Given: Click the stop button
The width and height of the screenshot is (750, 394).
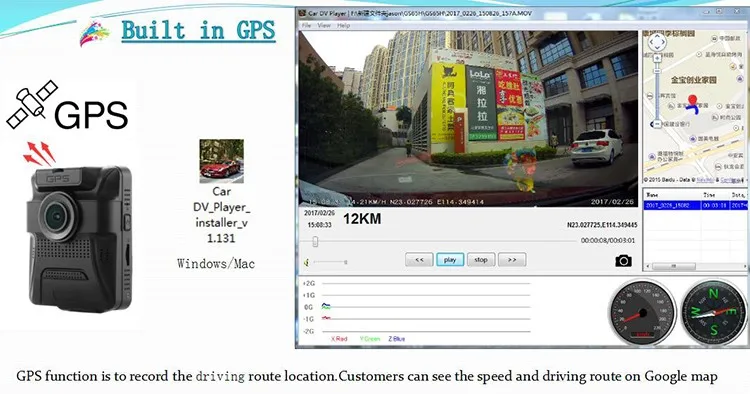Looking at the screenshot, I should (481, 260).
